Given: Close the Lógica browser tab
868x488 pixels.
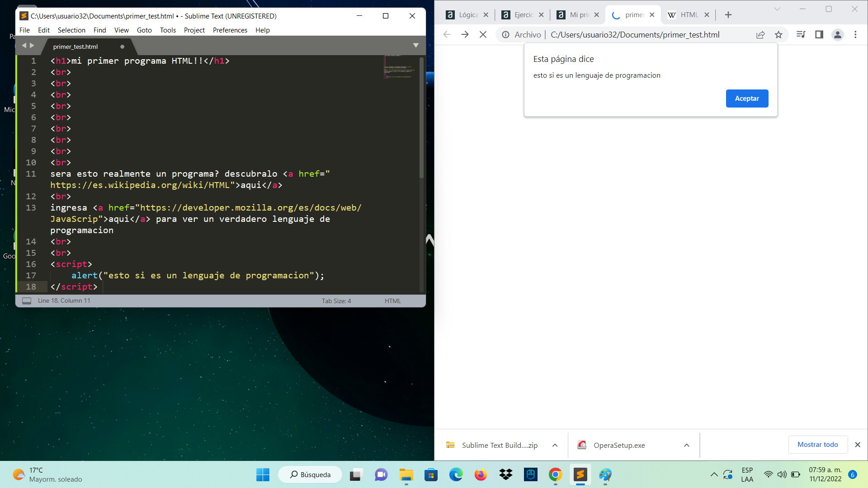Looking at the screenshot, I should tap(486, 15).
